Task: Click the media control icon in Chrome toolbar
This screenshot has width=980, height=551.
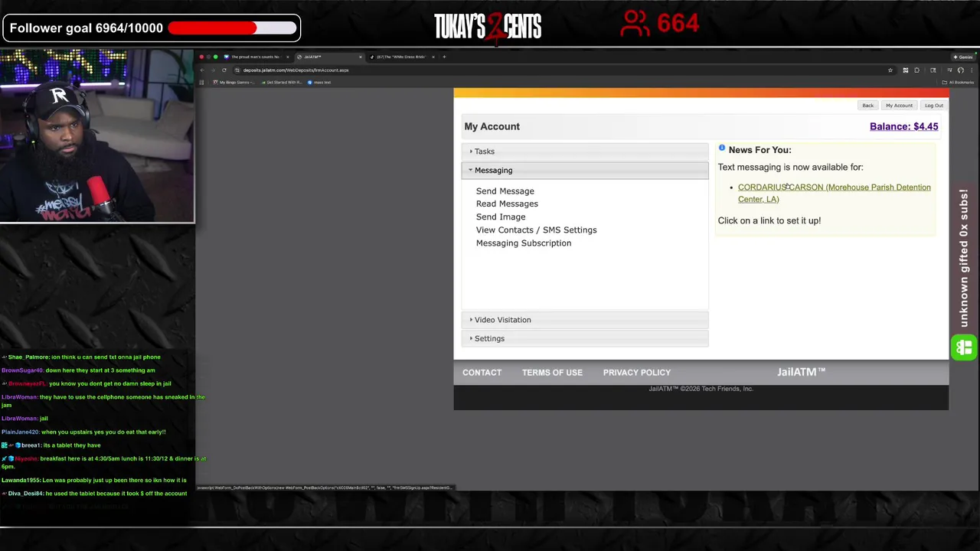Action: coord(950,70)
